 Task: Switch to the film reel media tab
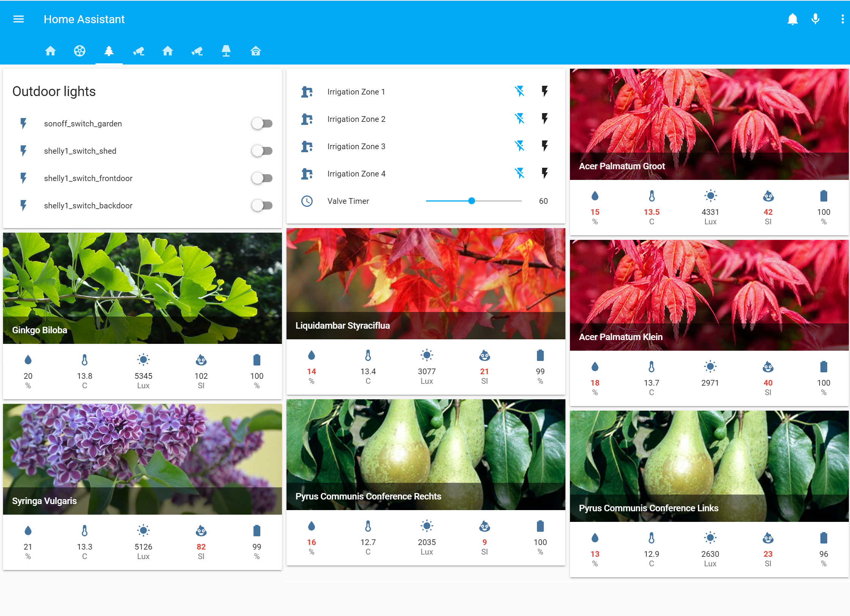(80, 51)
